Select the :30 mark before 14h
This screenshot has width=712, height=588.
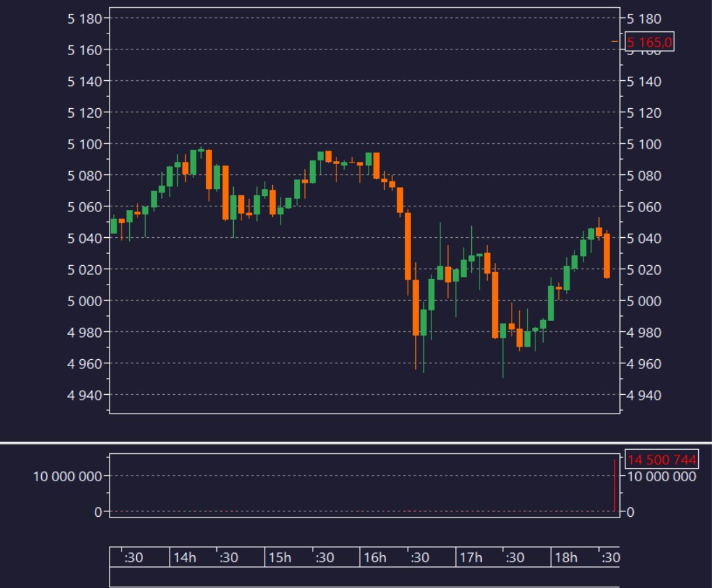pos(133,557)
